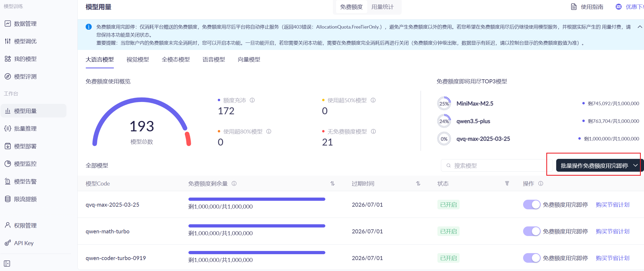Click the sidebar collapse icon at bottom left
Screen dimensions: 644x271
pyautogui.click(x=7, y=264)
